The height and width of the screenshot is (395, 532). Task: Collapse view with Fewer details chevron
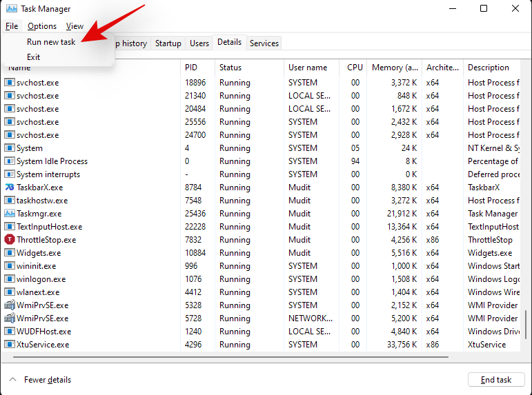click(12, 380)
